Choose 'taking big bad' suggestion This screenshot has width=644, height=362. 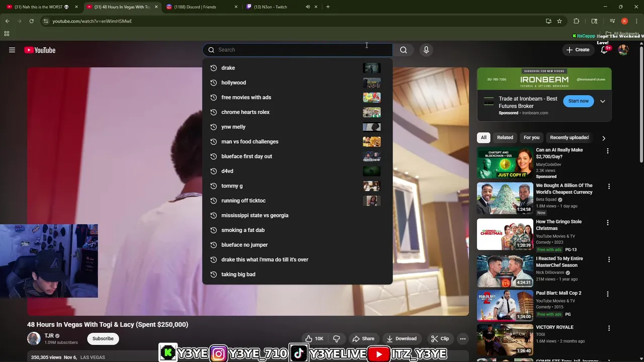click(297, 274)
